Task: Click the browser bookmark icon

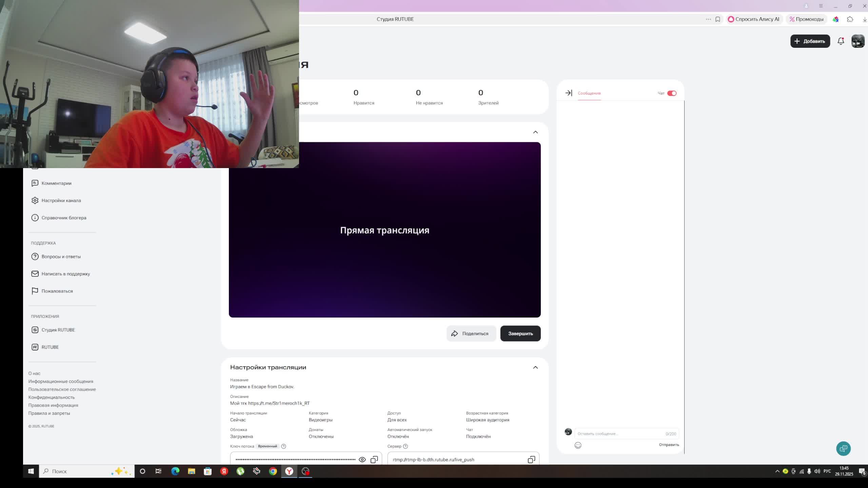Action: 717,19
